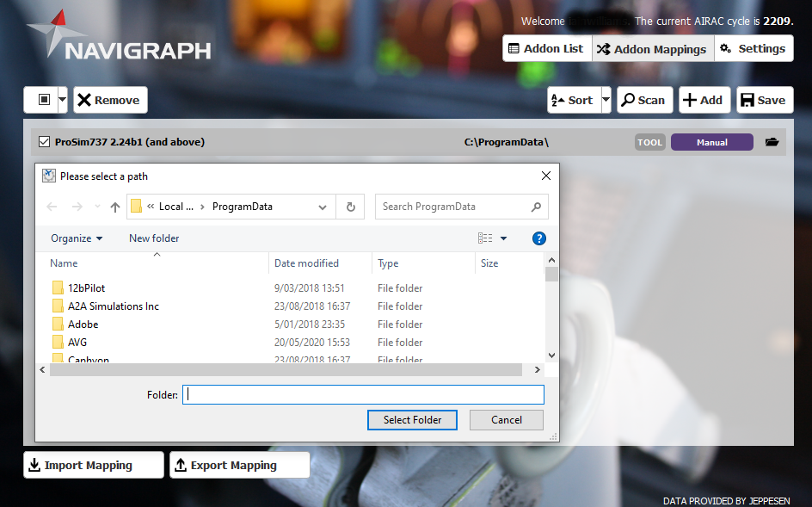The image size is (812, 507).
Task: Select the AIRAC cycle 2209 link
Action: point(778,21)
